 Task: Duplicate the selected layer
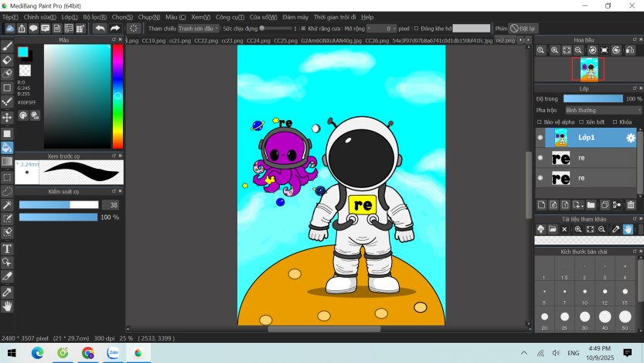point(605,205)
